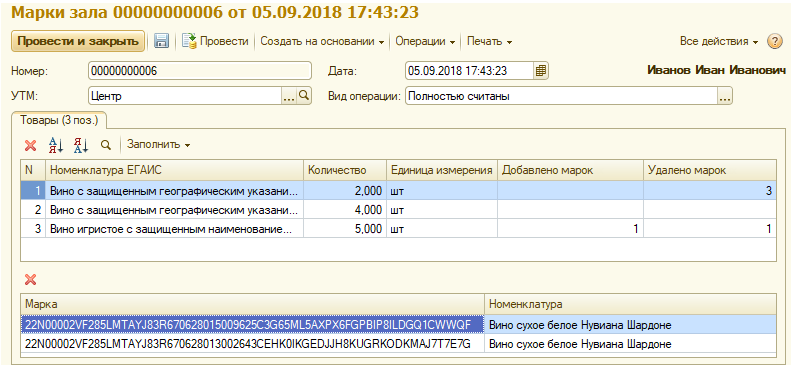791x367 pixels.
Task: Select the Товары (3 поз.) tab
Action: pyautogui.click(x=59, y=120)
